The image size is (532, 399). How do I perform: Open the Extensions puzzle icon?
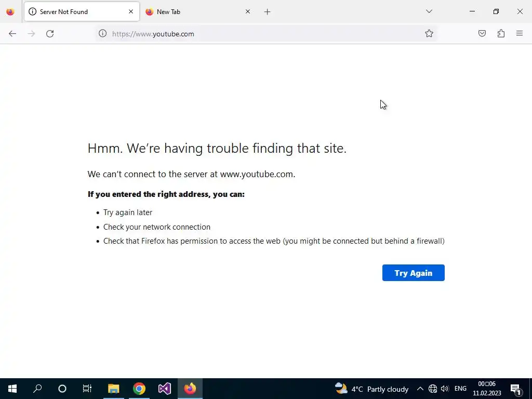point(501,34)
